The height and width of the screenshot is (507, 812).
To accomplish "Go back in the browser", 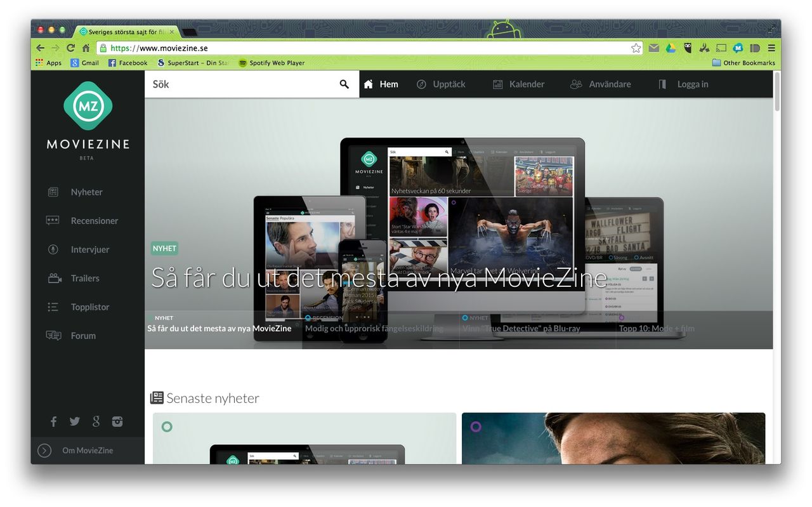I will pos(40,48).
